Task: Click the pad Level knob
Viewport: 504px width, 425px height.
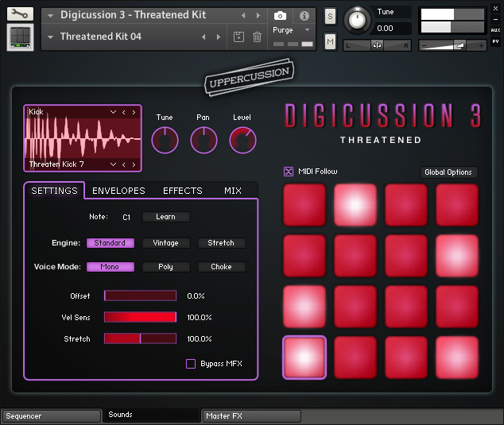Action: [242, 141]
